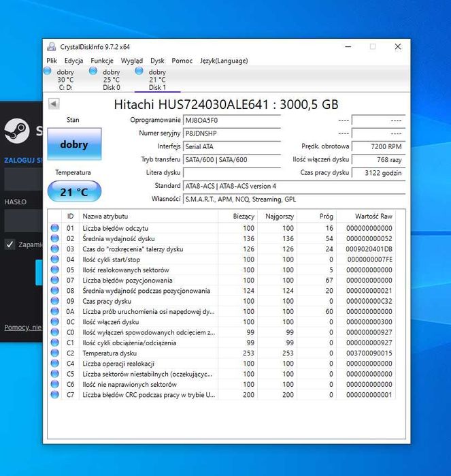The height and width of the screenshot is (476, 451).
Task: Click the HASŁO password field in Steam
Action: [23, 221]
